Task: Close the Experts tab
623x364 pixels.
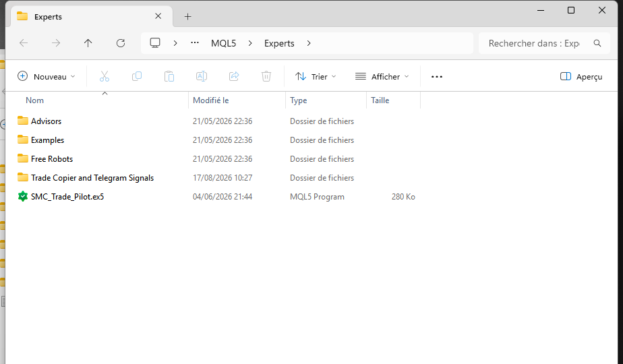Action: 158,16
